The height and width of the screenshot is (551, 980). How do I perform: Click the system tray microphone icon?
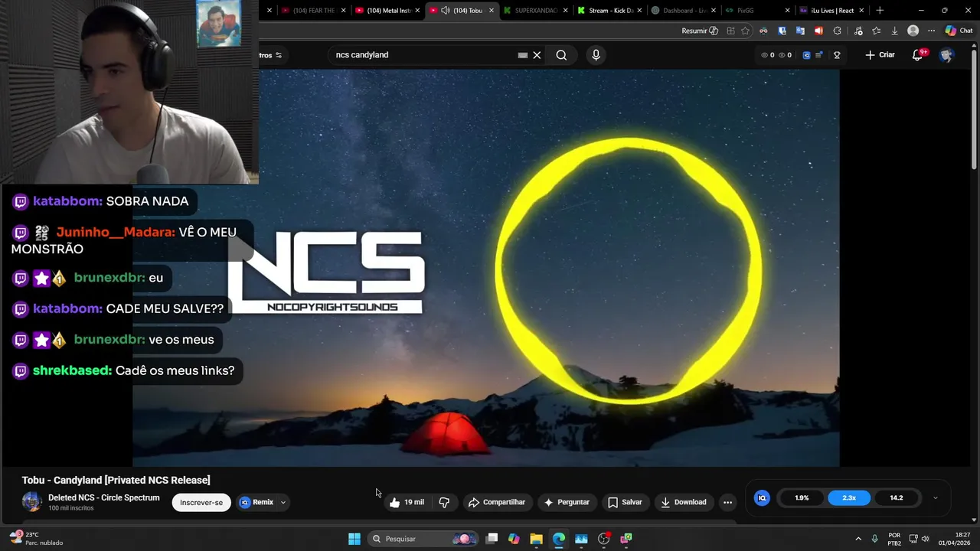874,539
